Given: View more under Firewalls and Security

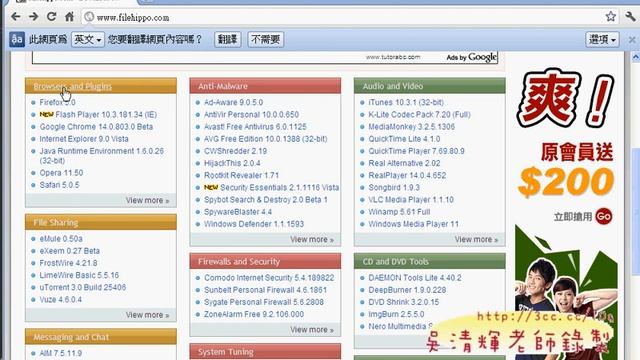Looking at the screenshot, I should (x=312, y=329).
